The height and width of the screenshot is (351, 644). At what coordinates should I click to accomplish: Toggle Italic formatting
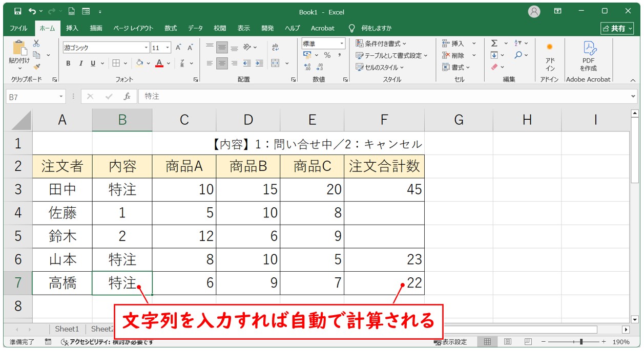80,63
